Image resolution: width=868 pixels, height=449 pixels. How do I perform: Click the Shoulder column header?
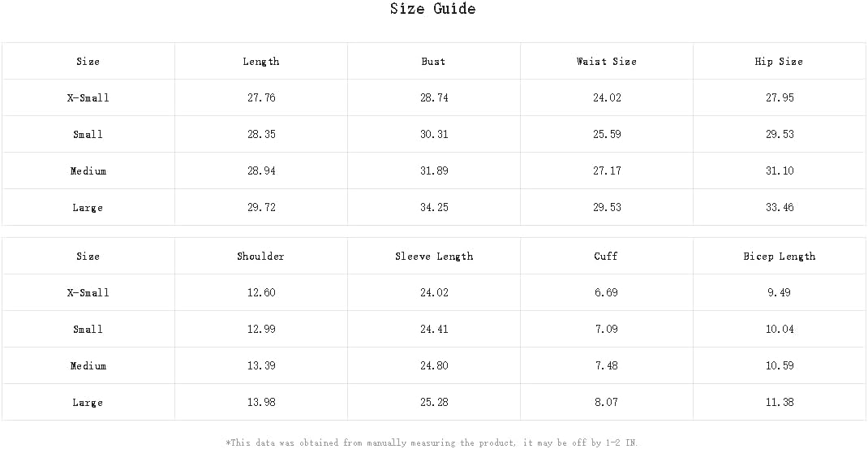click(x=260, y=256)
